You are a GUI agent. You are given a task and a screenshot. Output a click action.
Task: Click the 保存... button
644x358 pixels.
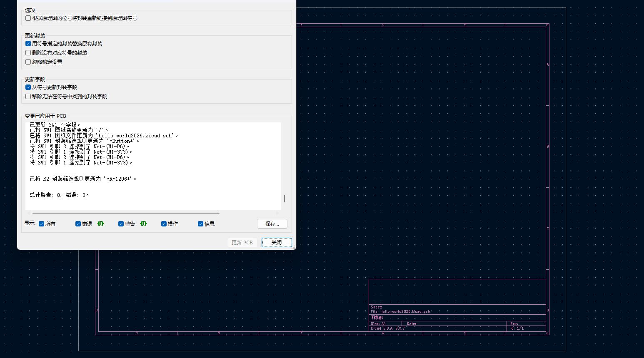(272, 224)
